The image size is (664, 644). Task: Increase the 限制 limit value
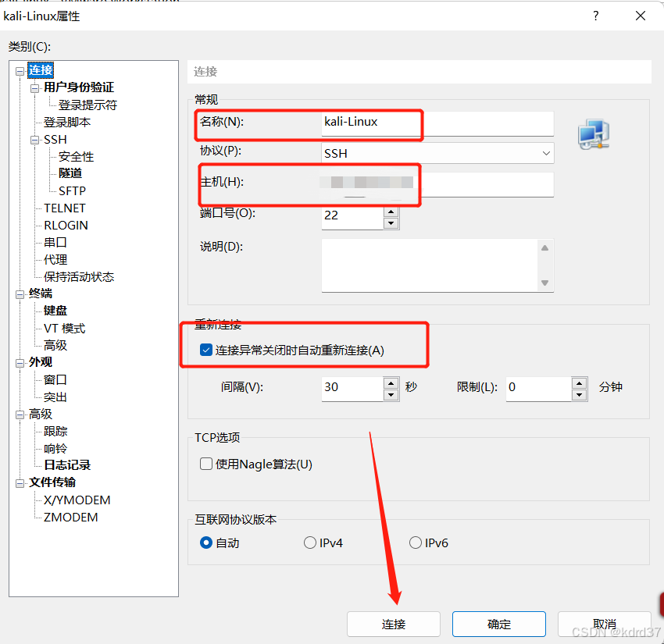pos(579,383)
